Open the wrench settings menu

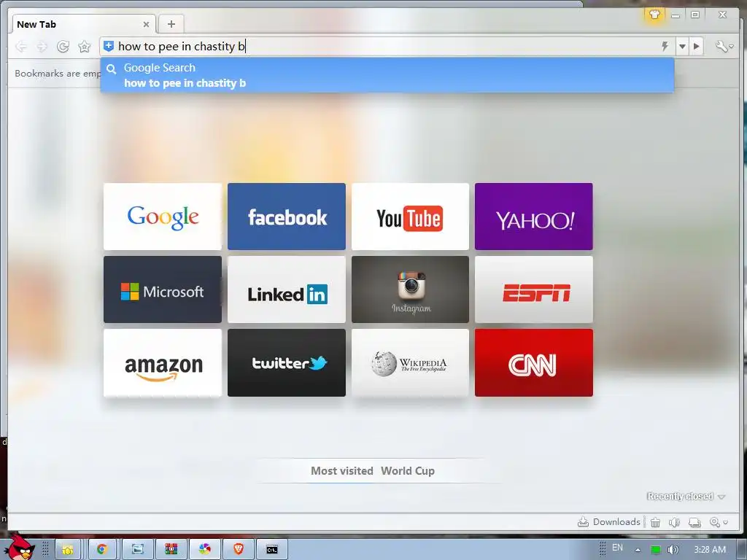(x=724, y=46)
